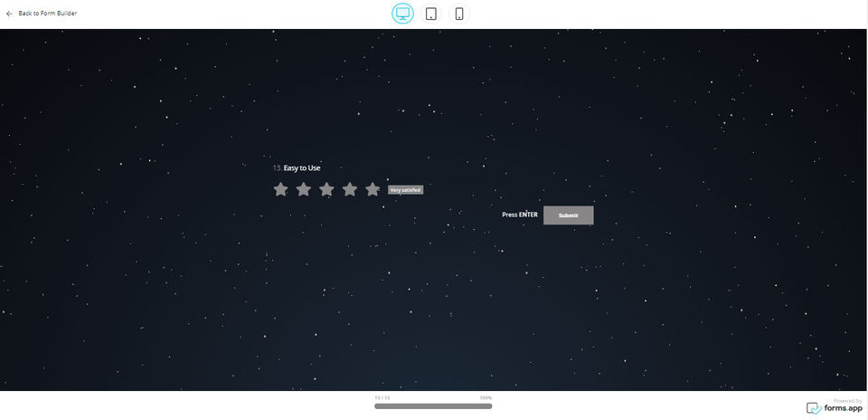The width and height of the screenshot is (868, 420).
Task: Click the Press ENTER hint text
Action: [x=520, y=215]
